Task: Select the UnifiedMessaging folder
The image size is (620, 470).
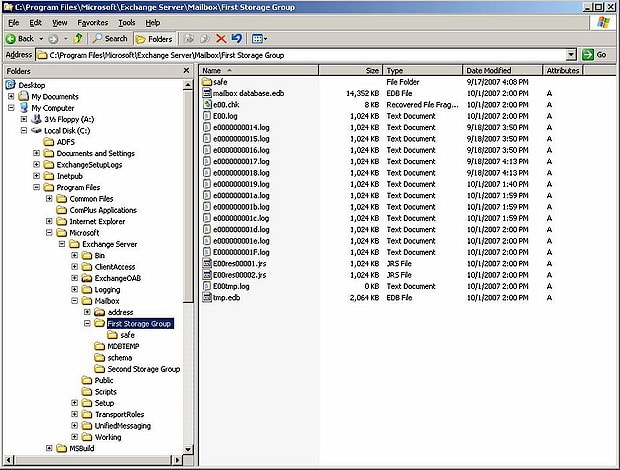Action: [x=116, y=426]
